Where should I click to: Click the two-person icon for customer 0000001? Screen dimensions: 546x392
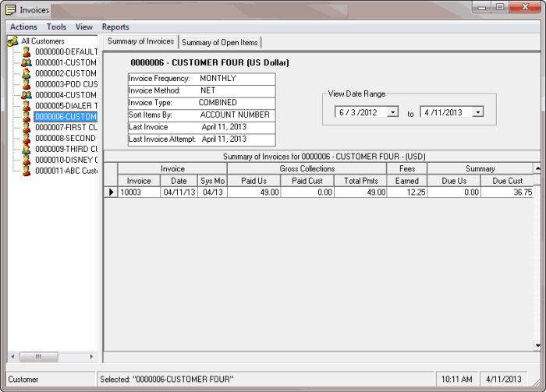coord(27,62)
